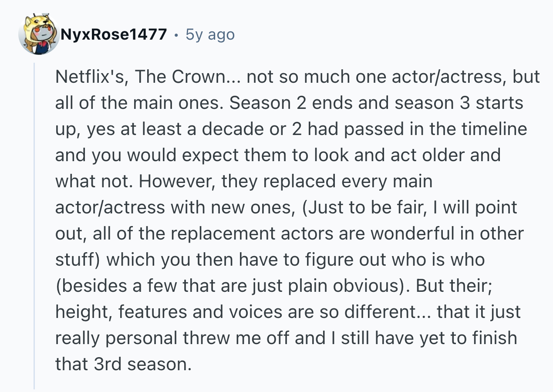Open the NyxRose1477 user profile link

point(114,34)
